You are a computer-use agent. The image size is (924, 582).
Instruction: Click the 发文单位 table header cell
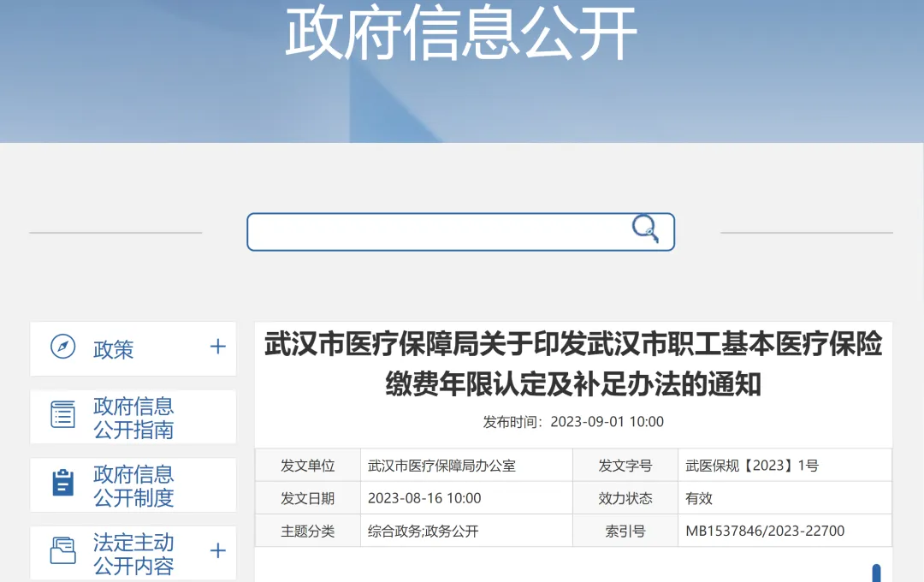point(308,465)
